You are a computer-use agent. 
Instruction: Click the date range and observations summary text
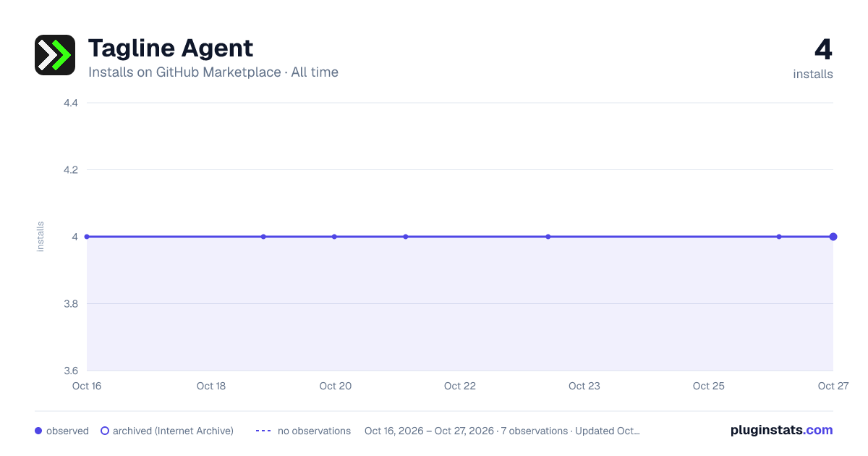(502, 431)
